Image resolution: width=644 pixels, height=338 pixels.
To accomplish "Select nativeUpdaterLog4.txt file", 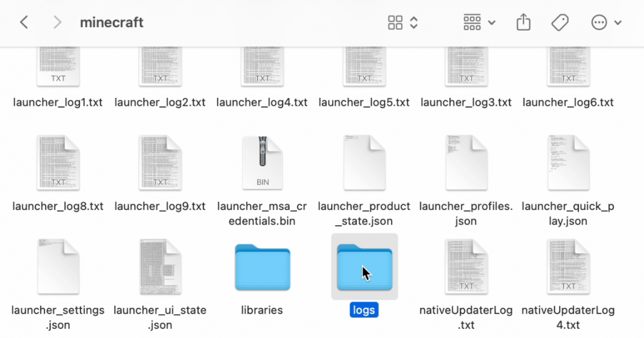I will click(x=568, y=267).
